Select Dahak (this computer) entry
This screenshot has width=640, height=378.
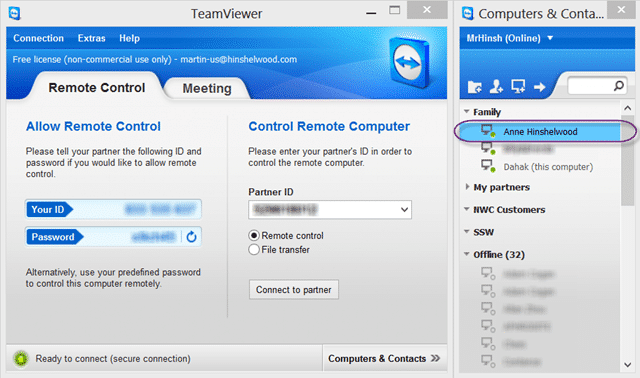548,167
